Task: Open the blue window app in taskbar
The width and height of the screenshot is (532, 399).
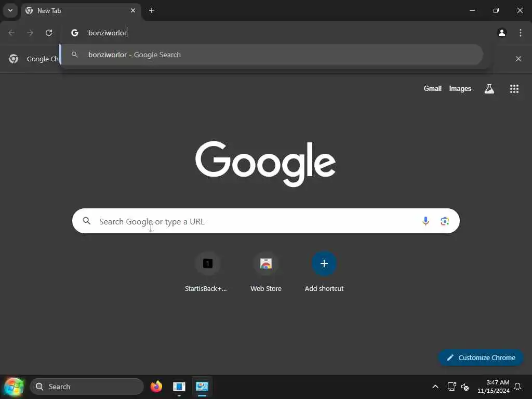Action: tap(179, 387)
